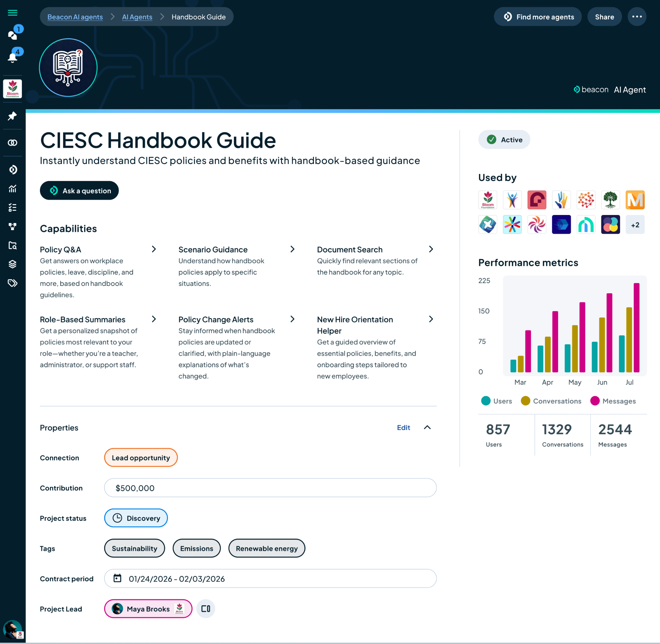Click the interlocking circles sidebar icon

pyautogui.click(x=13, y=143)
